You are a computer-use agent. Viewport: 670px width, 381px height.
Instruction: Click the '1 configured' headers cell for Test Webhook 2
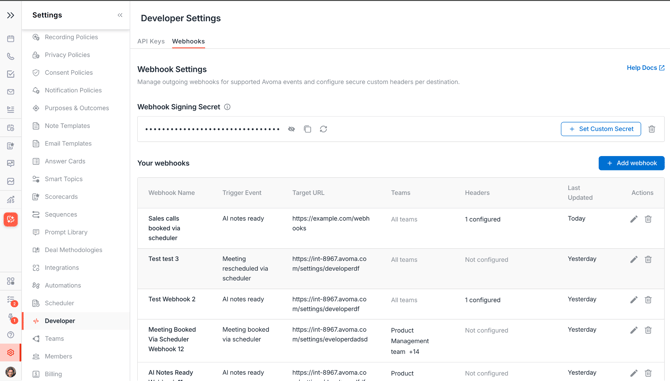[x=482, y=300]
